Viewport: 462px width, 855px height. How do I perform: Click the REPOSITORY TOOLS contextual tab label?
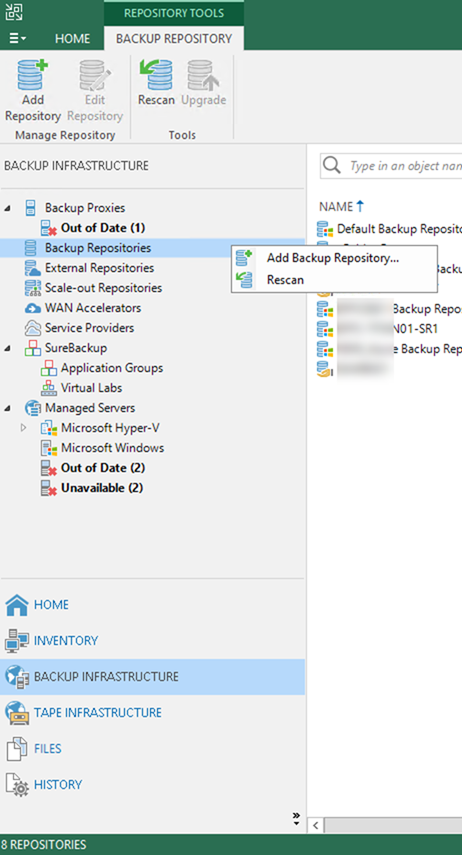click(174, 13)
